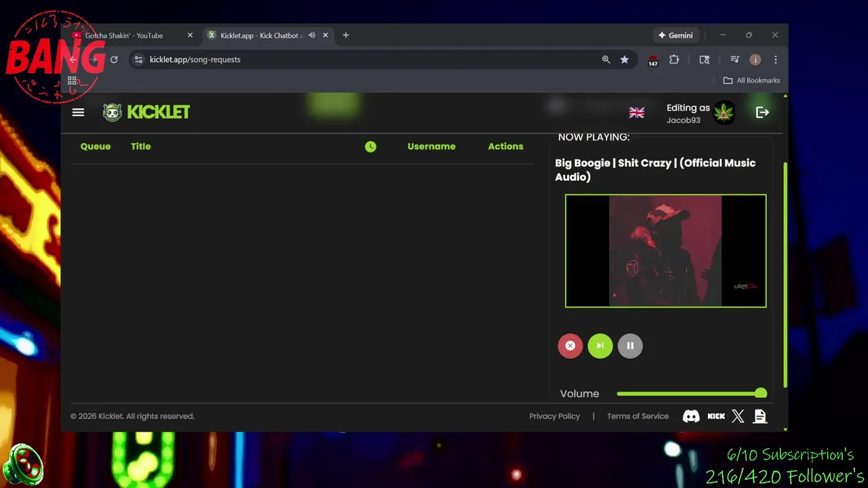Remove current song with red X button
This screenshot has width=868, height=488.
(x=570, y=346)
